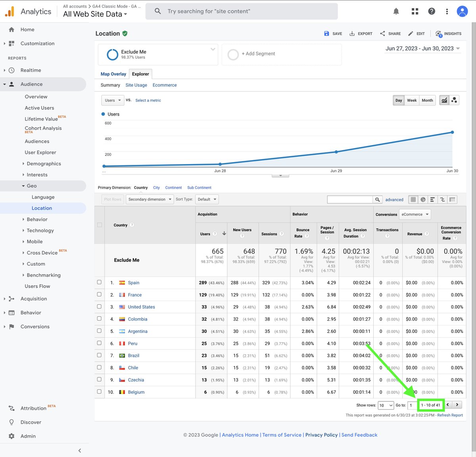Viewport: 476px width, 457px height.
Task: Open the advanced filter link
Action: pyautogui.click(x=394, y=200)
